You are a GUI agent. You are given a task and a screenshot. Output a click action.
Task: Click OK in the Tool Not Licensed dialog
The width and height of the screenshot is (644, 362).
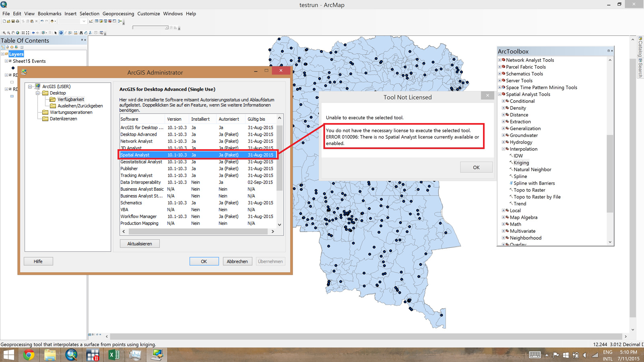coord(476,167)
